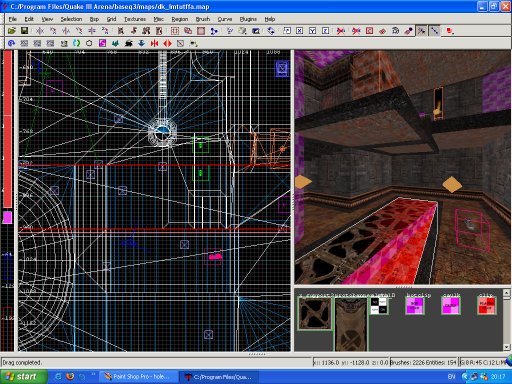Open the Help menu
The width and height of the screenshot is (512, 384).
point(270,19)
